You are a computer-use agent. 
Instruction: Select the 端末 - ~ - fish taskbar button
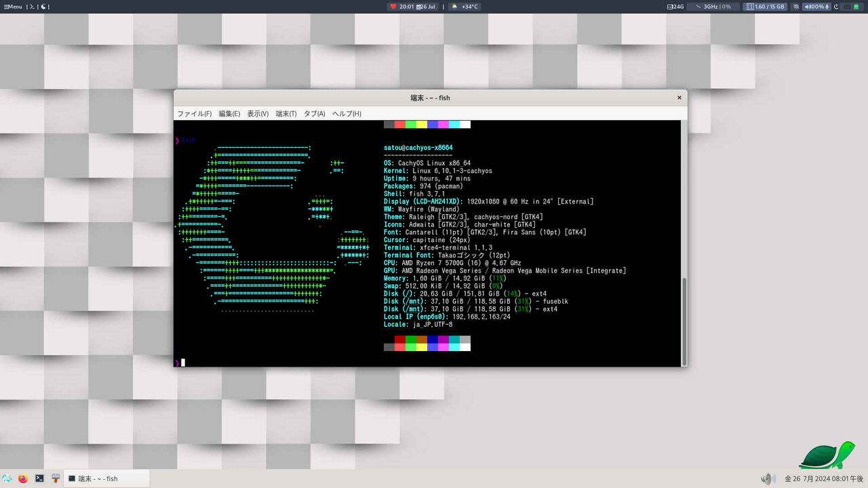105,479
